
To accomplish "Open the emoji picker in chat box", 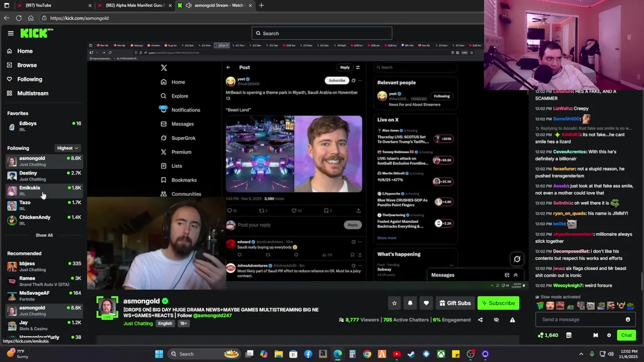I will pyautogui.click(x=627, y=319).
